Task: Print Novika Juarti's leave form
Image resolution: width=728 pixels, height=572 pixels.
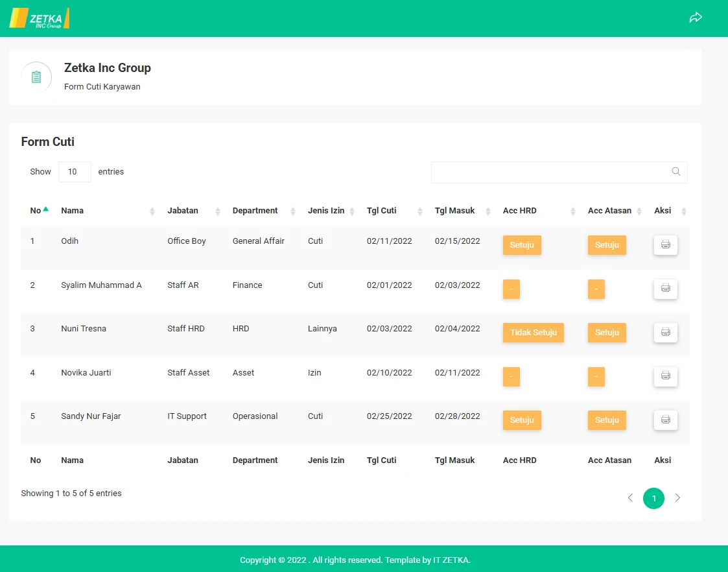Action: point(665,376)
